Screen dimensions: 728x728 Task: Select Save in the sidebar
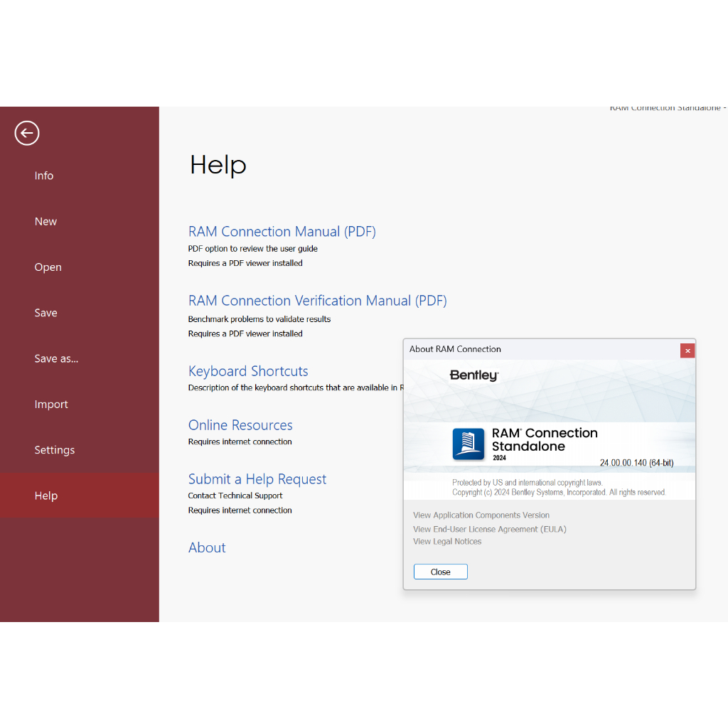tap(45, 313)
